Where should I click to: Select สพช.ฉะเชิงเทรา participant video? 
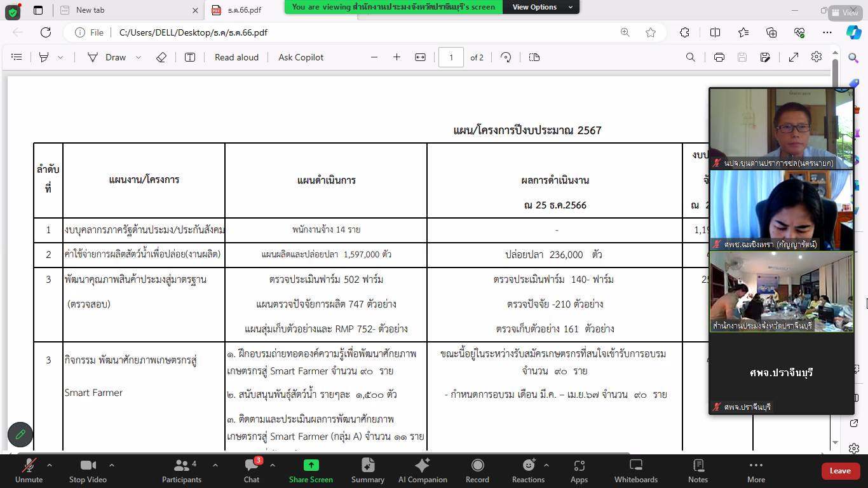781,210
